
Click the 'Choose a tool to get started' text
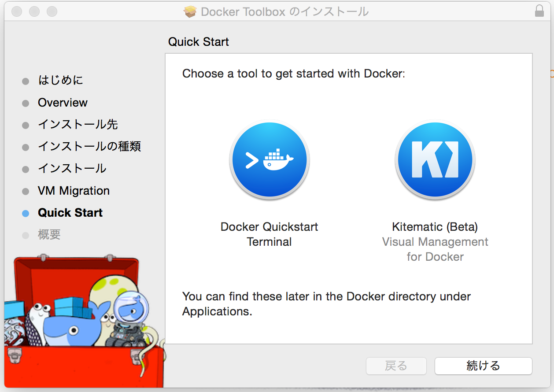(x=293, y=74)
